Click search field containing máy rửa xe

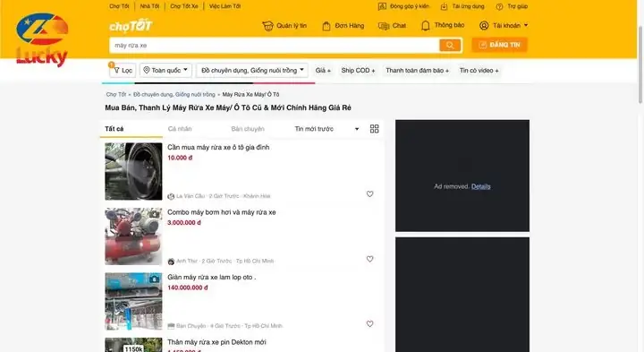tap(275, 46)
